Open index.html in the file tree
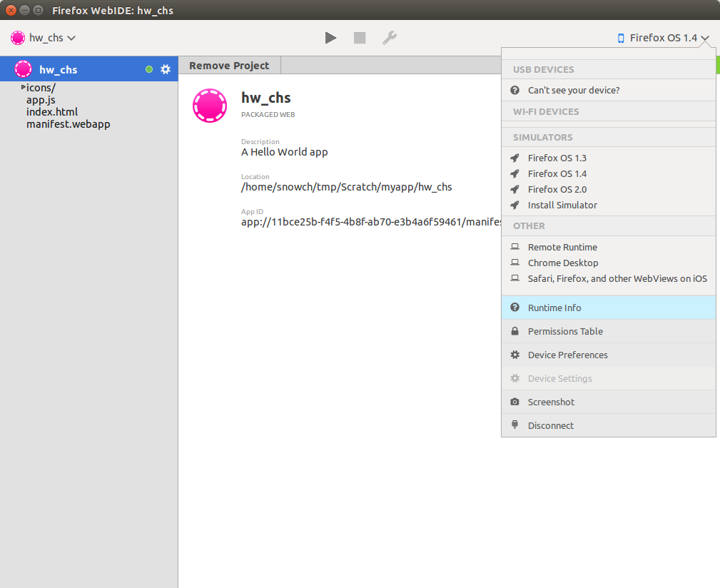Image resolution: width=720 pixels, height=588 pixels. pyautogui.click(x=52, y=112)
